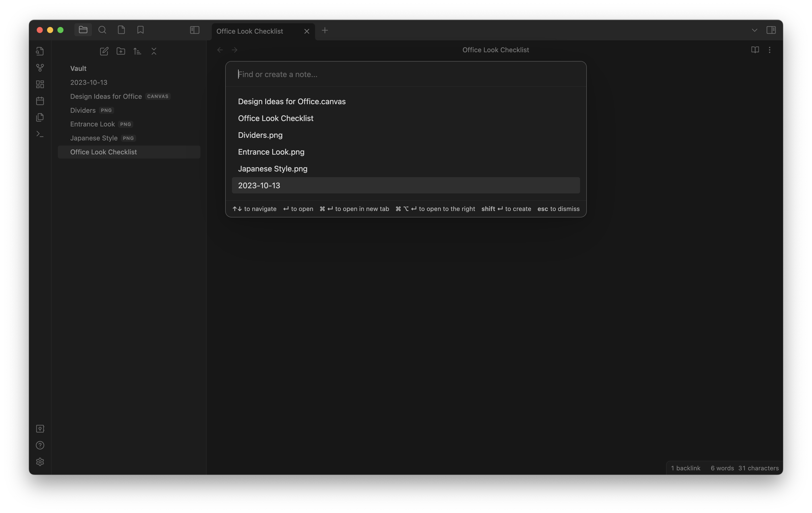This screenshot has width=812, height=513.
Task: Open the terminal icon in the ribbon
Action: coord(40,134)
